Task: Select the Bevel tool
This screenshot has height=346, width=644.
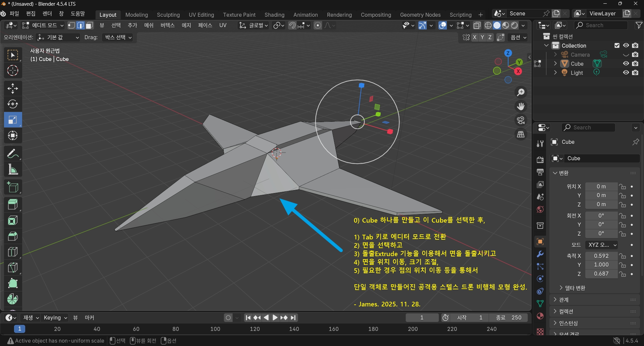Action: point(13,236)
